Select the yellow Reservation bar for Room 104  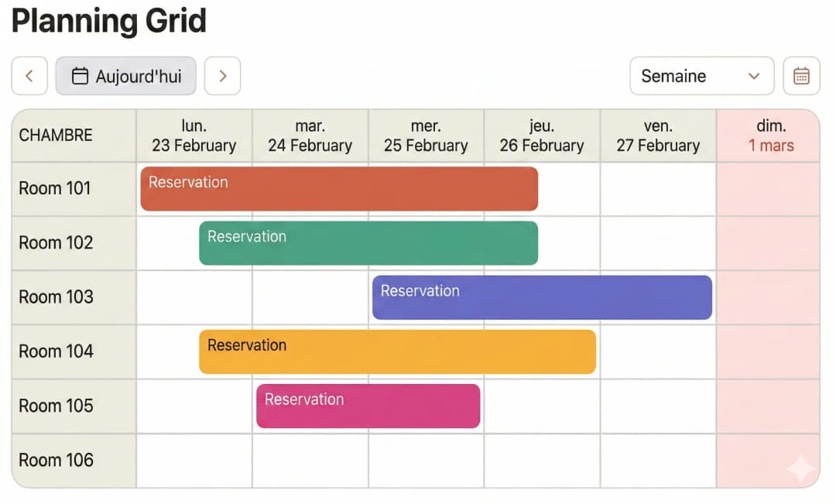397,351
